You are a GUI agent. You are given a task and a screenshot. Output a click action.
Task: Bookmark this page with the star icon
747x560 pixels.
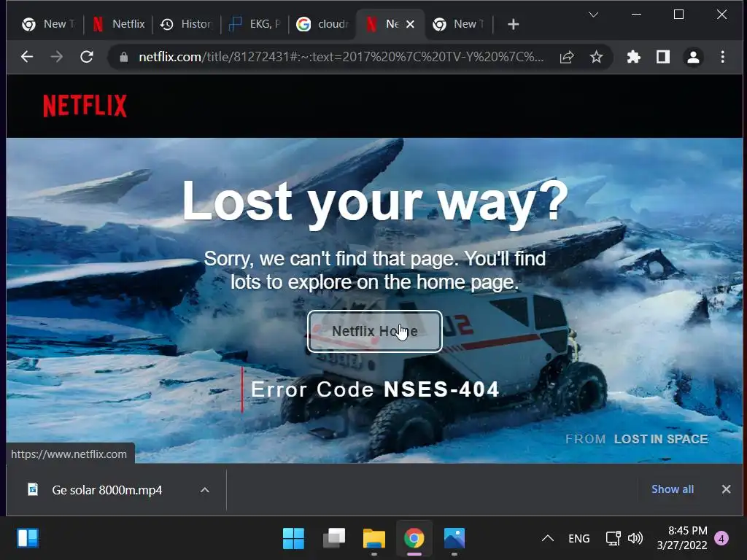pos(596,57)
